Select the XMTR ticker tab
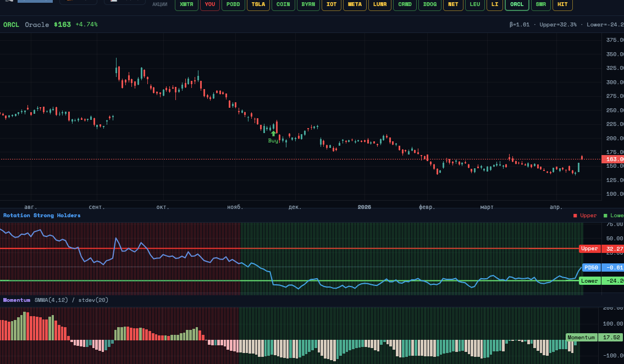624x364 pixels. [186, 4]
